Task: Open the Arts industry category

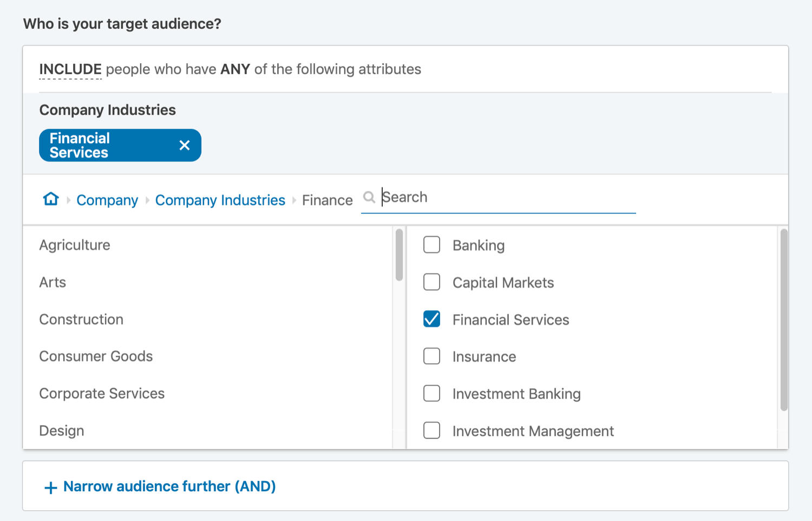Action: (x=53, y=283)
